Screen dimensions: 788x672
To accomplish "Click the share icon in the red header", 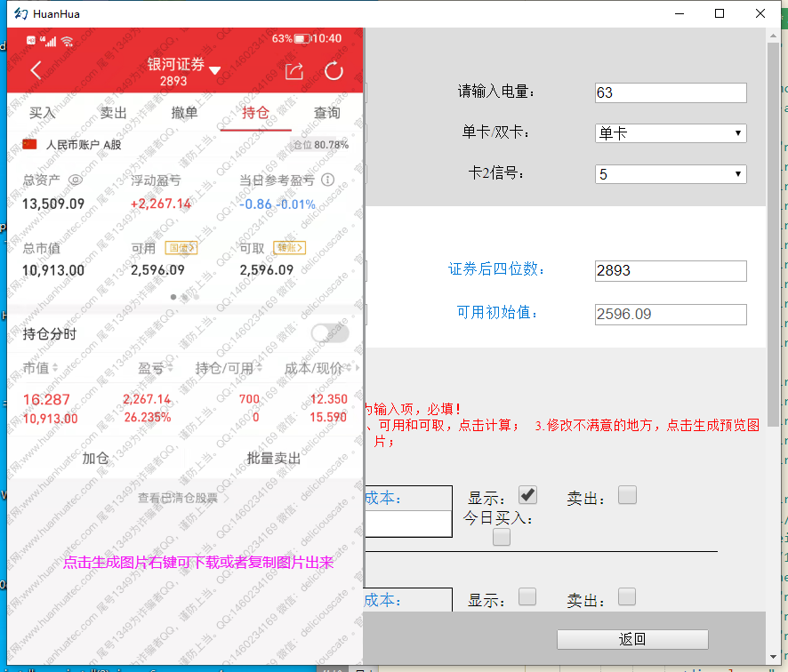I will point(294,71).
